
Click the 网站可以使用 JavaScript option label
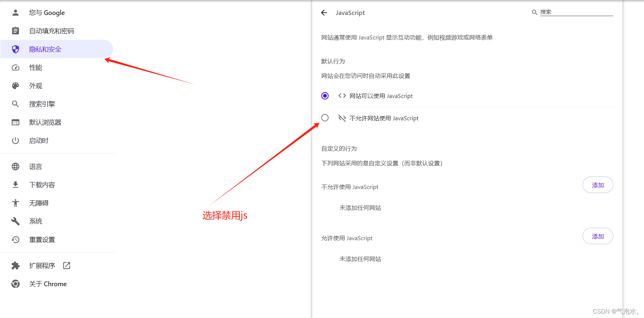(x=381, y=96)
